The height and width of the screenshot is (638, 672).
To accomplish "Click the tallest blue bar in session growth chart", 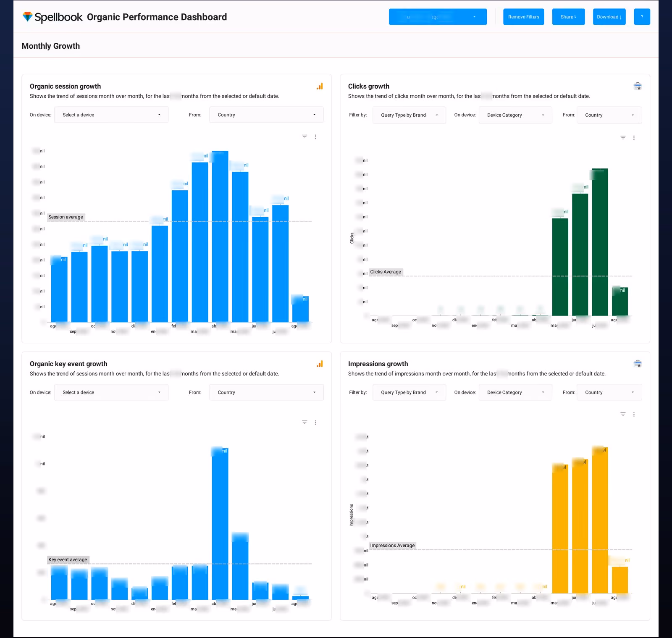I will point(220,236).
